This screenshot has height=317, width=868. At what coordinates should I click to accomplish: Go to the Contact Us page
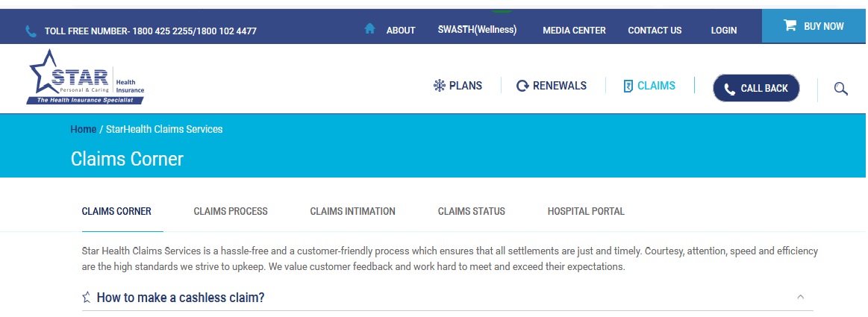tap(655, 31)
